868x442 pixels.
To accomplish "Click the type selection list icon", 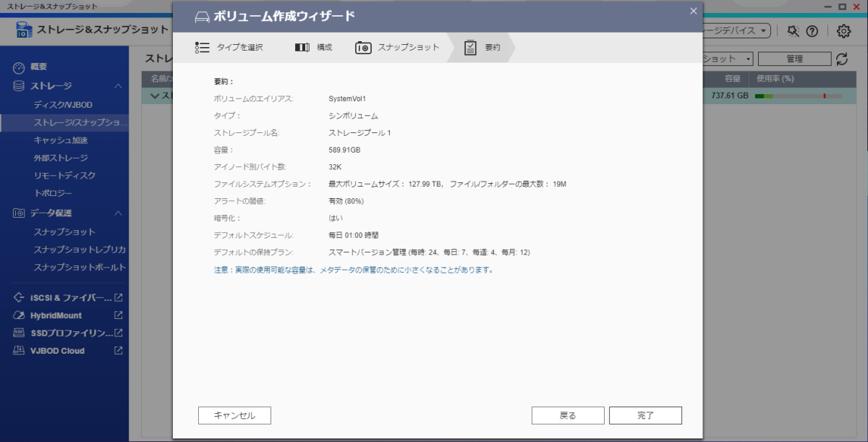I will tap(202, 48).
